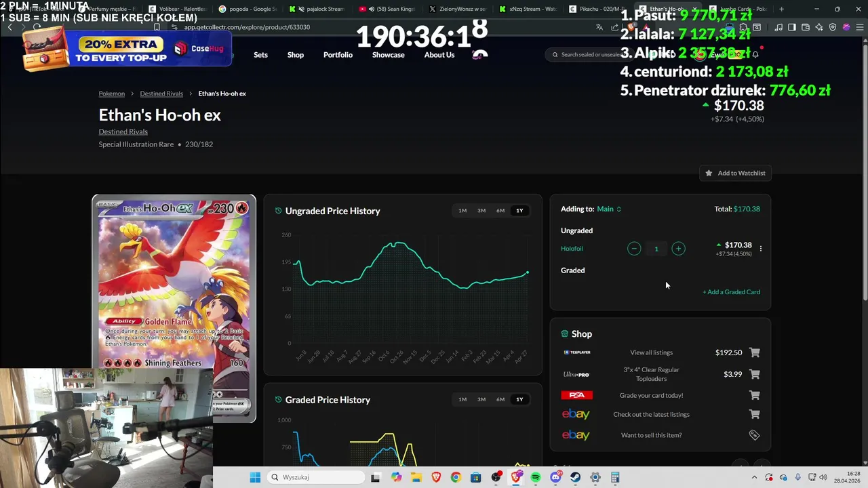Open About Us in top navigation
This screenshot has width=868, height=488.
[x=439, y=55]
